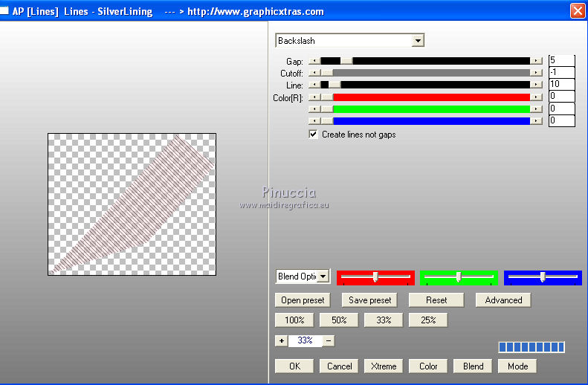The image size is (588, 385).
Task: Focus the green color value field
Action: pos(561,109)
